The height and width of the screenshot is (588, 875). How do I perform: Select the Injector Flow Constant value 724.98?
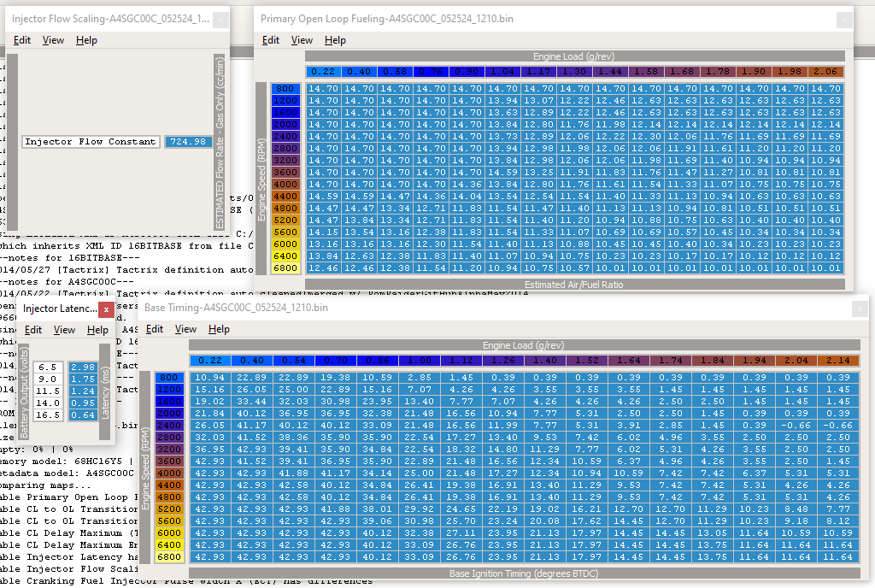[188, 142]
